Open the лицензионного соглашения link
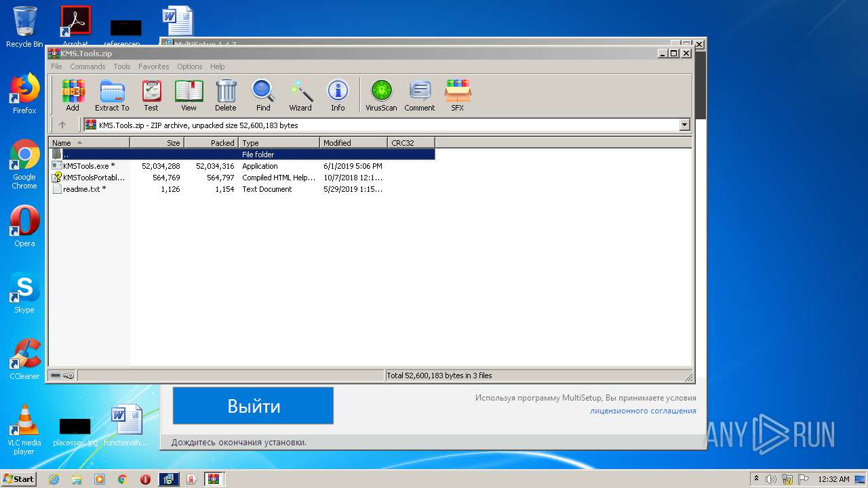Image resolution: width=868 pixels, height=488 pixels. pyautogui.click(x=643, y=411)
